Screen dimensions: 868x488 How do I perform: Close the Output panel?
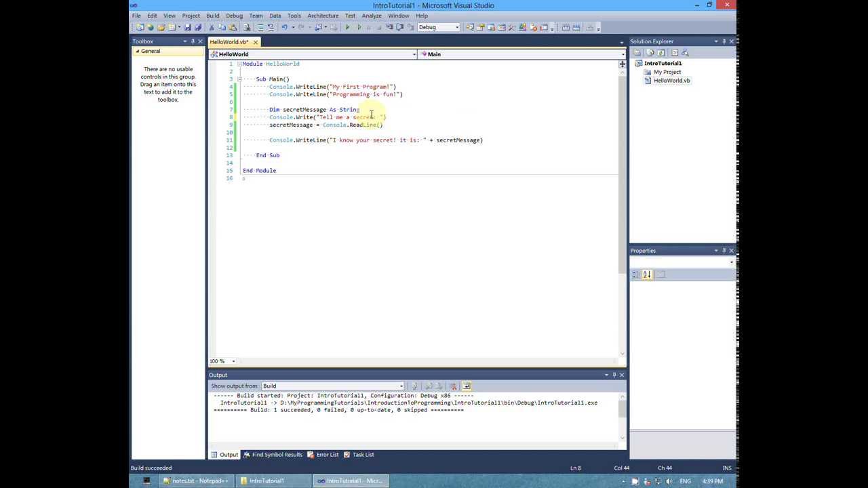(621, 375)
